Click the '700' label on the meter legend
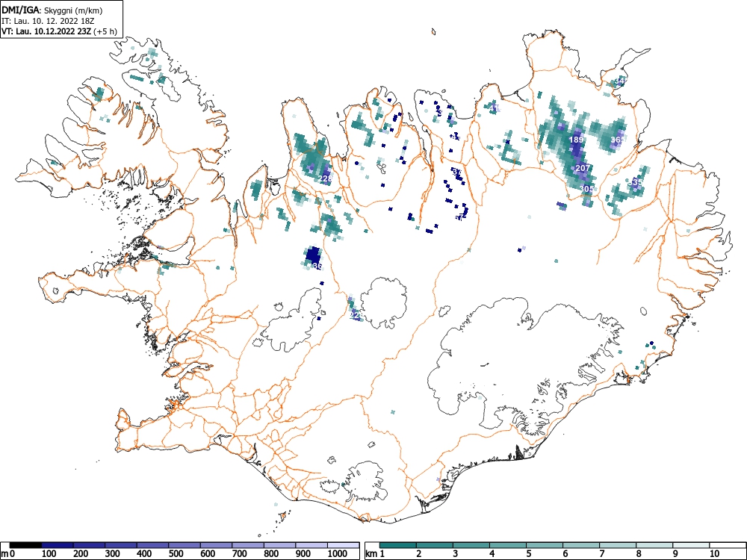The height and width of the screenshot is (560, 747). [x=240, y=553]
